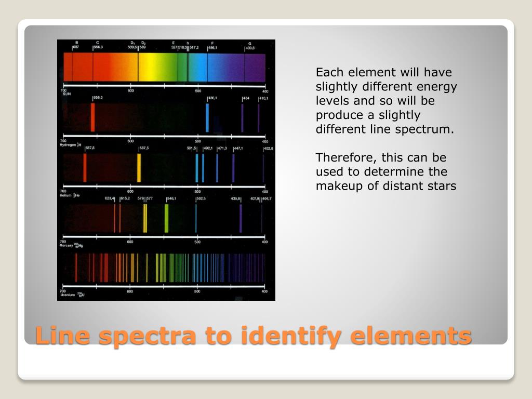Click the blue hydrogen line labeled 486,1
532x399 pixels.
click(207, 118)
